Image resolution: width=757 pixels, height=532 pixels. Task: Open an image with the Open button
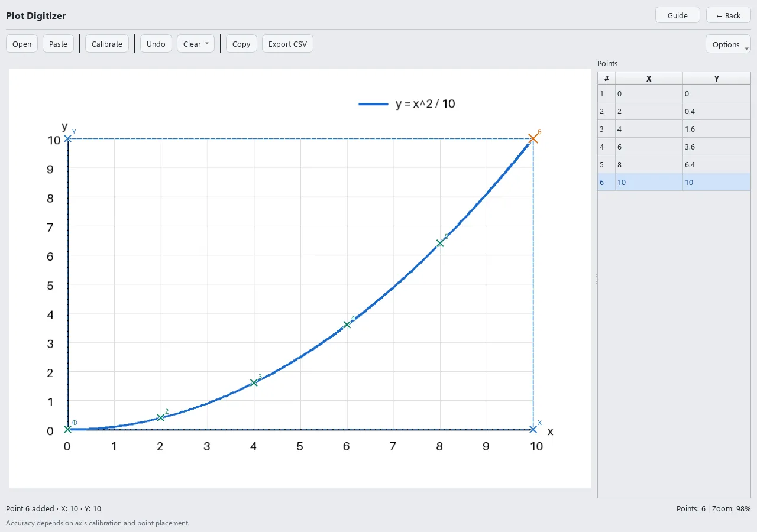pyautogui.click(x=22, y=44)
